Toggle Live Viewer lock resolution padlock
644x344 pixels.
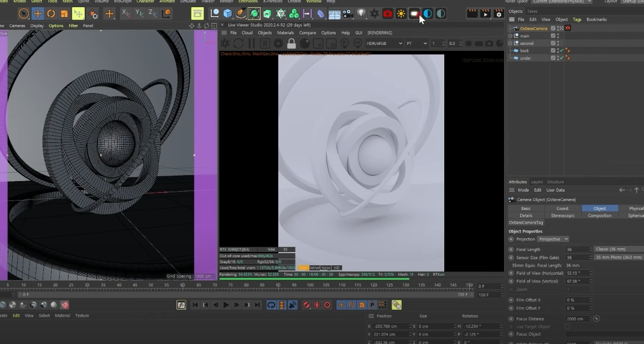[292, 43]
